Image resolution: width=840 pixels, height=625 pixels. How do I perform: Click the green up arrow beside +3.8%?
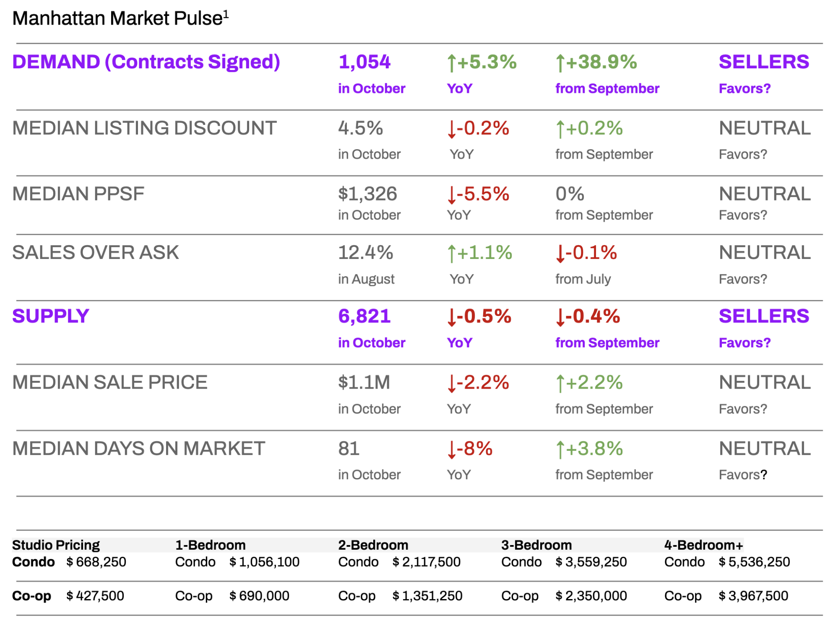click(x=560, y=450)
